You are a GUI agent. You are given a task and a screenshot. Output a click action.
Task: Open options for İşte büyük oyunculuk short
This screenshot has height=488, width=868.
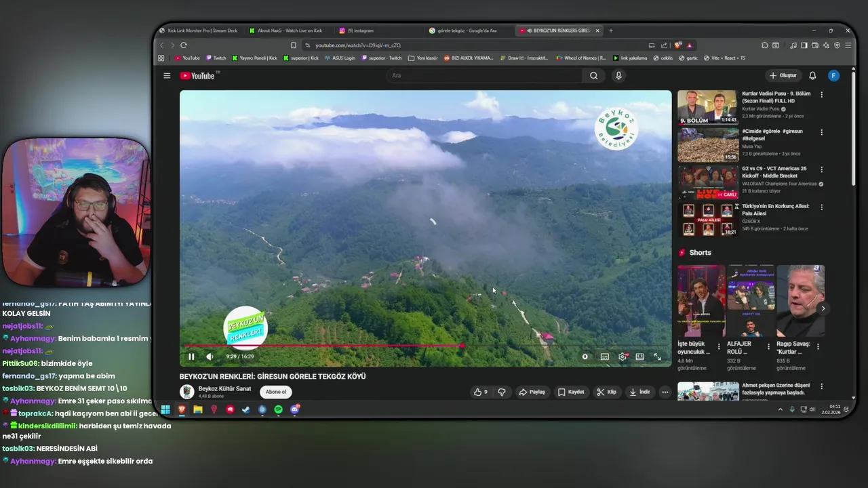(719, 346)
